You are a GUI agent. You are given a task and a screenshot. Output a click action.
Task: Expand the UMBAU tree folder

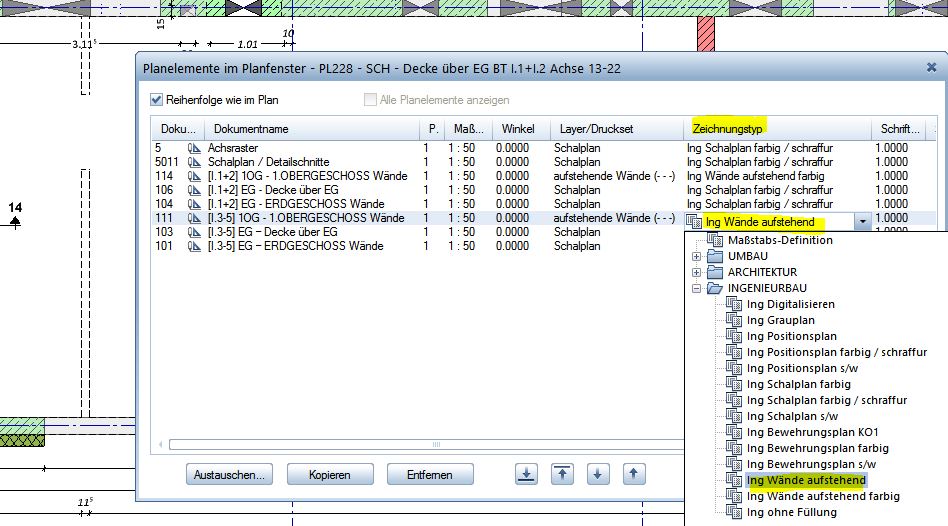[696, 256]
